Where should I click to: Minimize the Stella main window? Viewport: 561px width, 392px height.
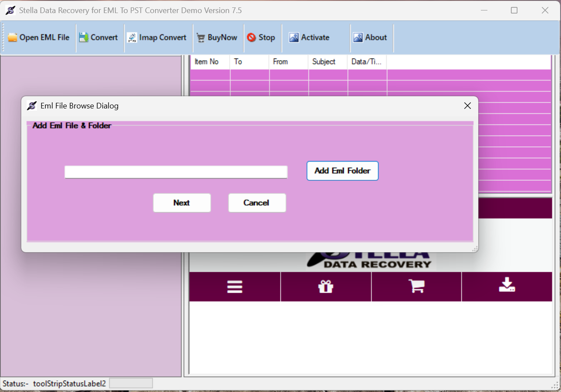[484, 10]
